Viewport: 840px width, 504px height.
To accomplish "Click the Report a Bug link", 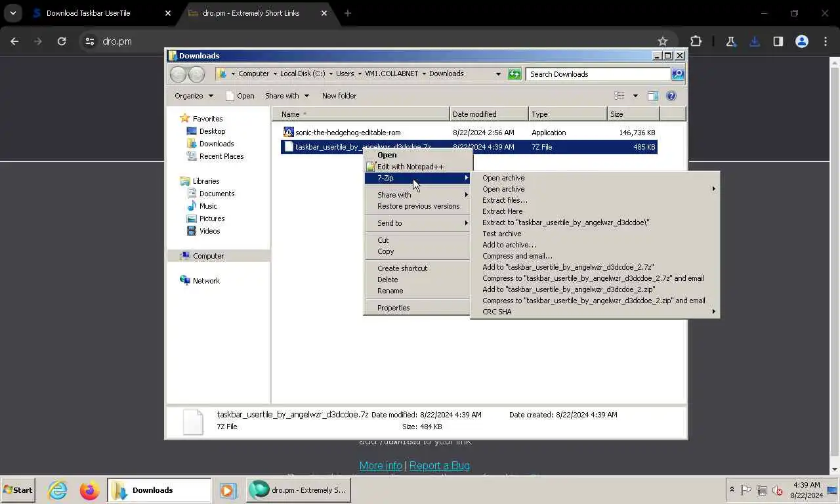I will click(x=440, y=465).
